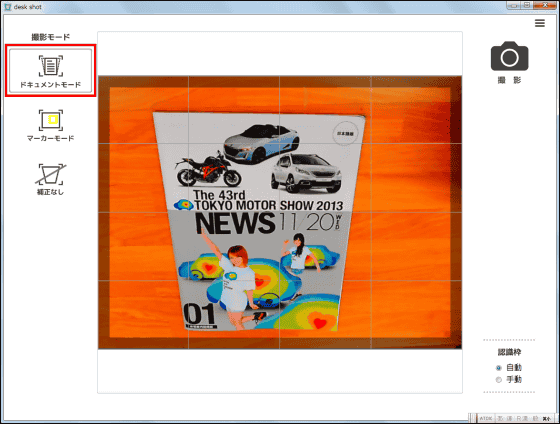Maximize the desk shot window
This screenshot has width=560, height=424.
click(526, 5)
